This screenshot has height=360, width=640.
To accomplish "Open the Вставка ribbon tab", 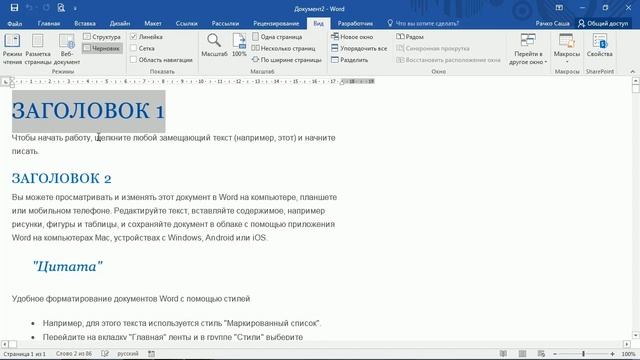I will pos(85,23).
